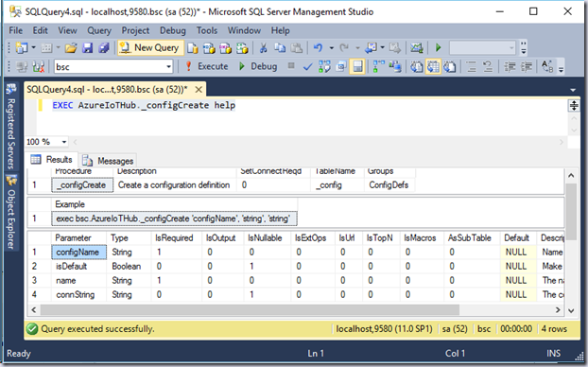
Task: Click Display Estimated Execution Plan icon
Action: (x=324, y=67)
